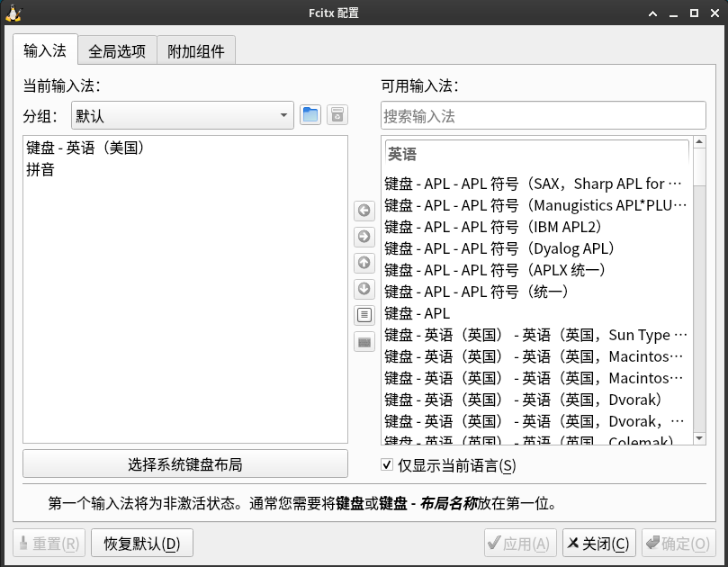Select 英语（英国，Dvorak）entry without ellipsis
The width and height of the screenshot is (728, 567).
click(x=537, y=400)
